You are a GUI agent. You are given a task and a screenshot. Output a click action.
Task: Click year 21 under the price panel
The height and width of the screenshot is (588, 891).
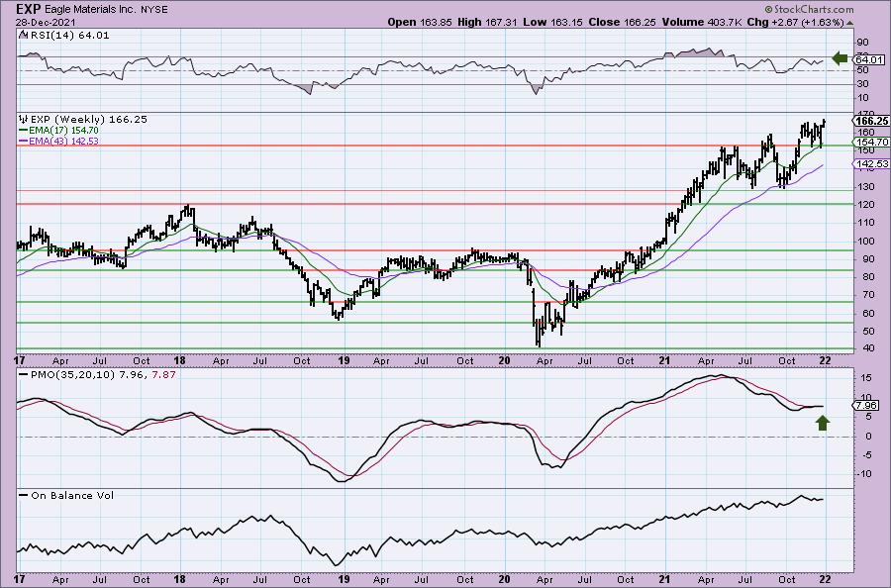(x=664, y=360)
